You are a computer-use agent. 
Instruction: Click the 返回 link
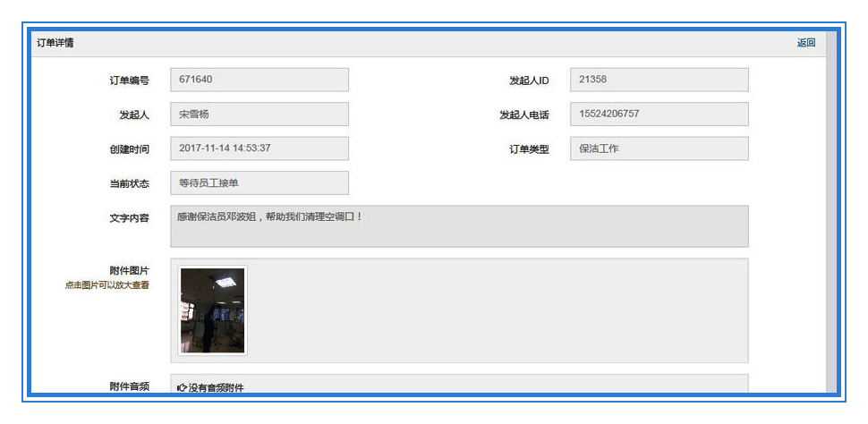coord(805,43)
